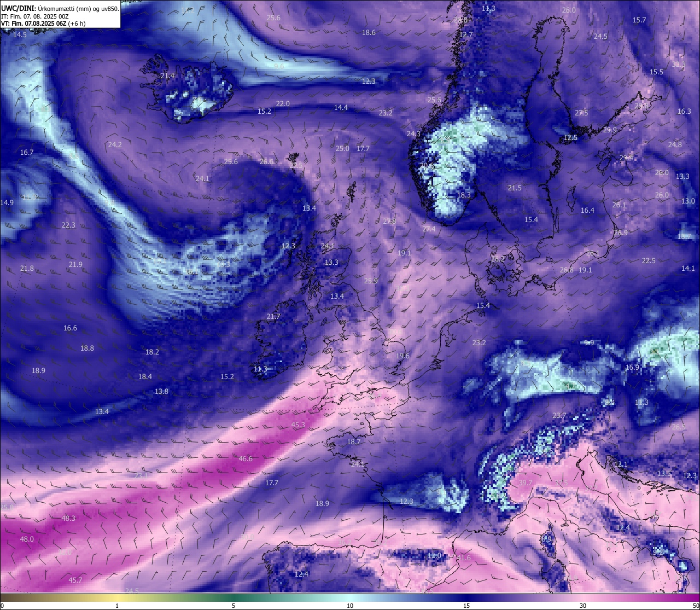Click the 27.4 value label
This screenshot has height=610, width=700.
tap(429, 229)
